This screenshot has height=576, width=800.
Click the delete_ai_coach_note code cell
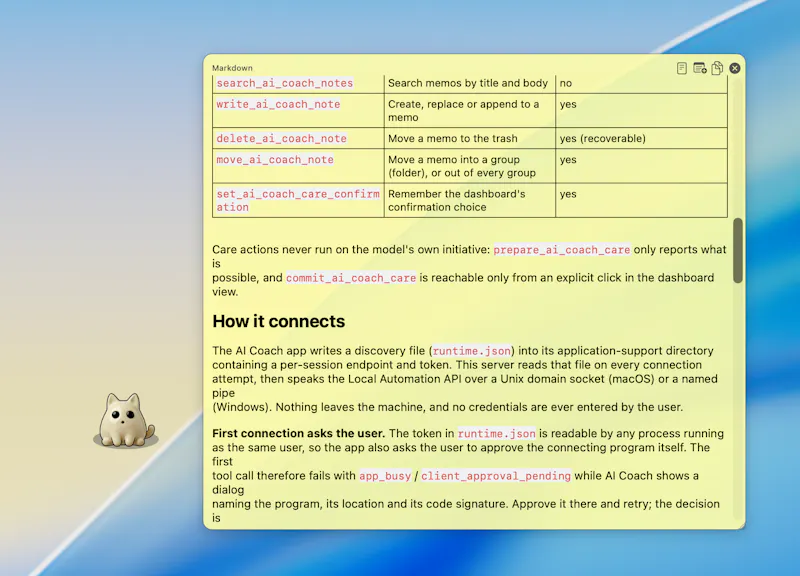(x=298, y=138)
